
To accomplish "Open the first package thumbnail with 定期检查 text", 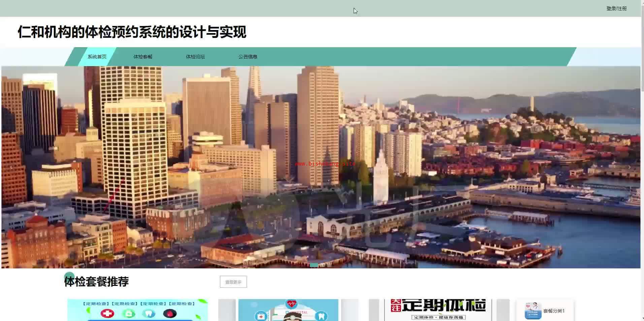I will (137, 310).
